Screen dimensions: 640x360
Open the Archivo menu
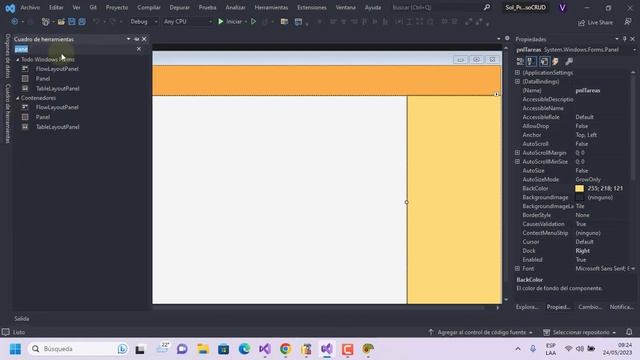(x=30, y=7)
